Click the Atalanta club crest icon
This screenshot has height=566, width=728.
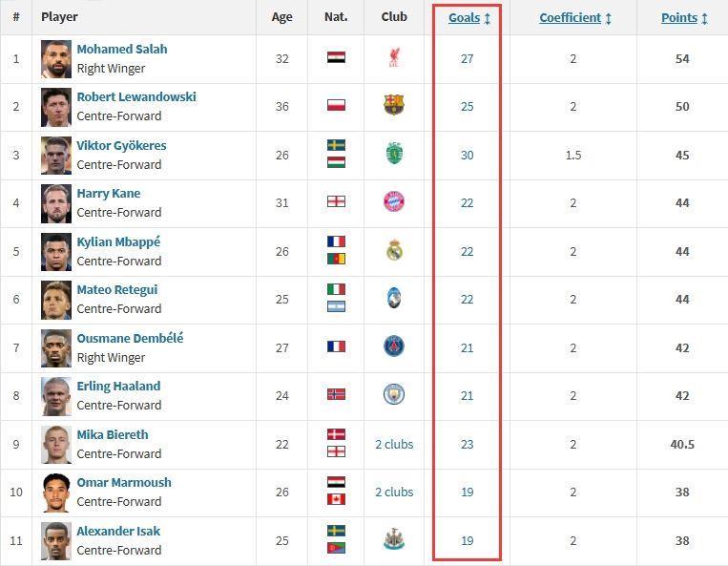[x=394, y=298]
